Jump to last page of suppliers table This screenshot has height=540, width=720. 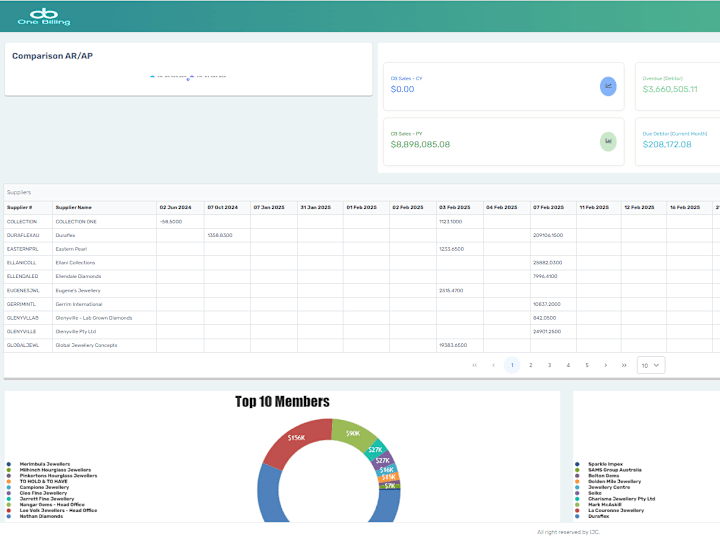click(x=624, y=365)
